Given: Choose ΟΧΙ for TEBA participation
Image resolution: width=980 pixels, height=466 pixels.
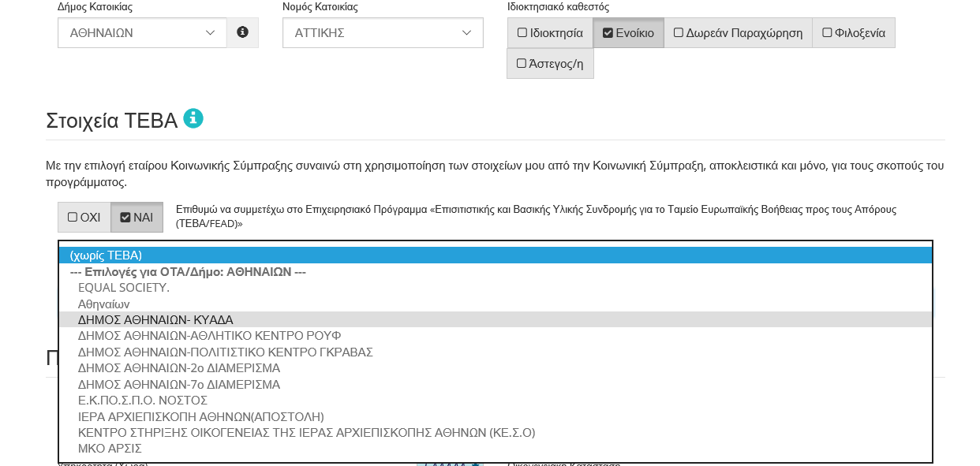Looking at the screenshot, I should (84, 217).
